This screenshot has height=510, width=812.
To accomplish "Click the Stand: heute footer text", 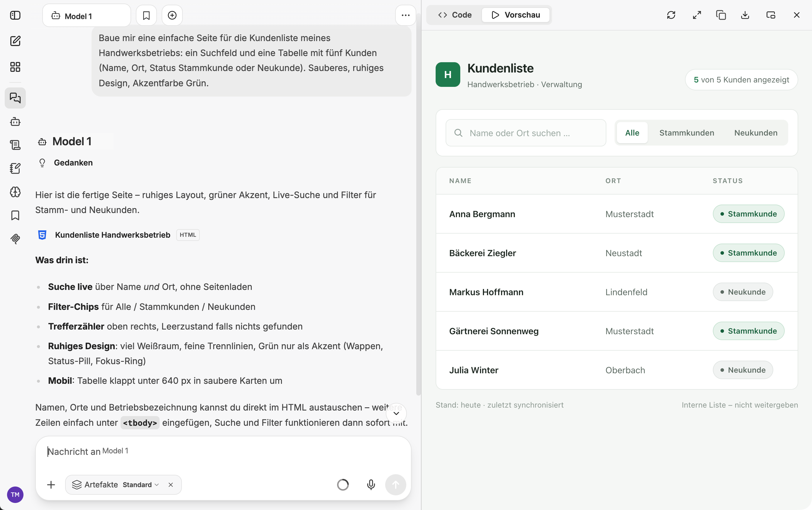I will tap(499, 405).
